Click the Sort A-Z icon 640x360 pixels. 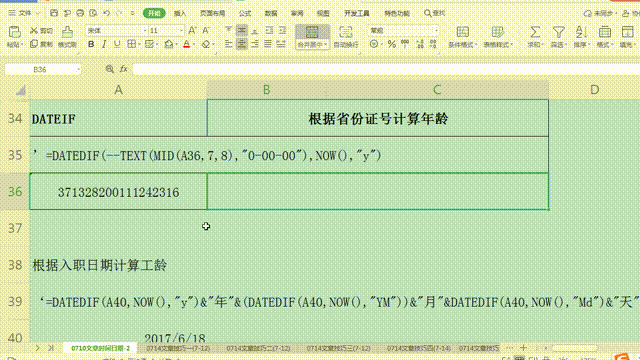click(581, 32)
